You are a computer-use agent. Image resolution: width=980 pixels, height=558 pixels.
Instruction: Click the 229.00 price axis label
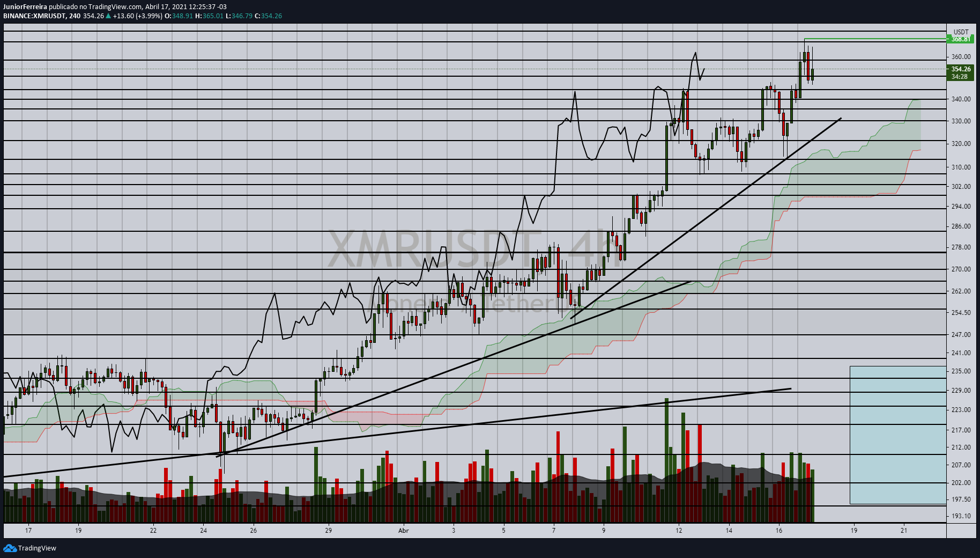pos(961,391)
